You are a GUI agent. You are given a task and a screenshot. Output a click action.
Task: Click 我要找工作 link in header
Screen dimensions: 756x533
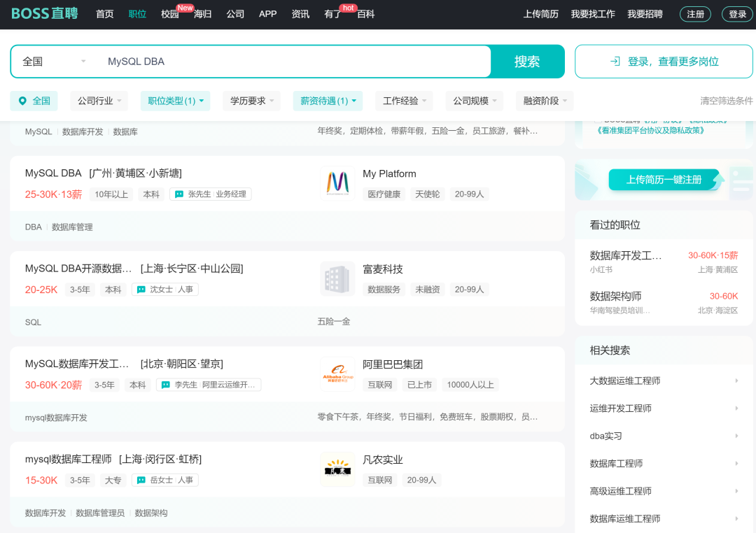click(x=593, y=14)
